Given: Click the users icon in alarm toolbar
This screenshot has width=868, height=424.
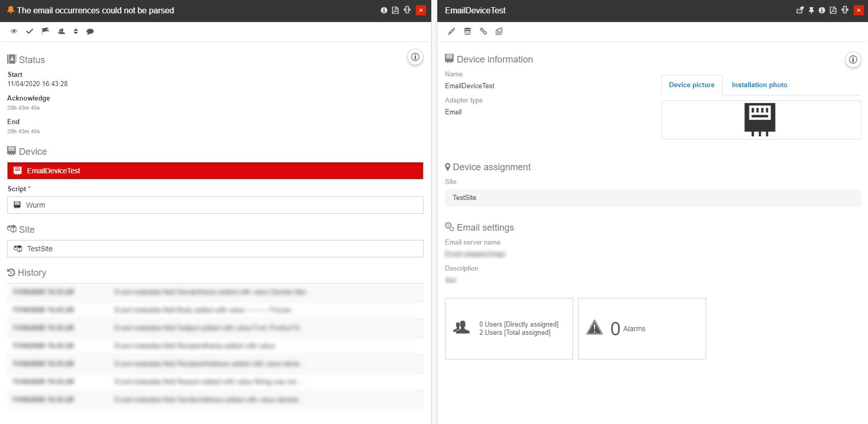Looking at the screenshot, I should [x=61, y=31].
